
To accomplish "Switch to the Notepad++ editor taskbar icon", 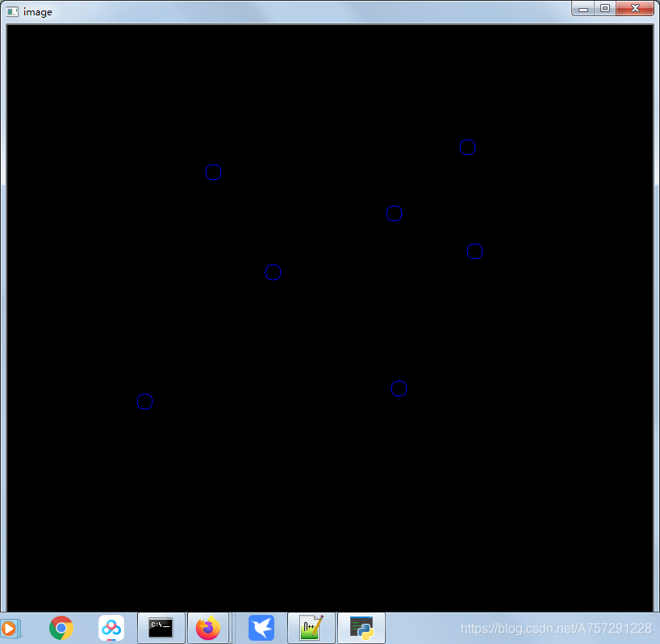I will coord(311,628).
